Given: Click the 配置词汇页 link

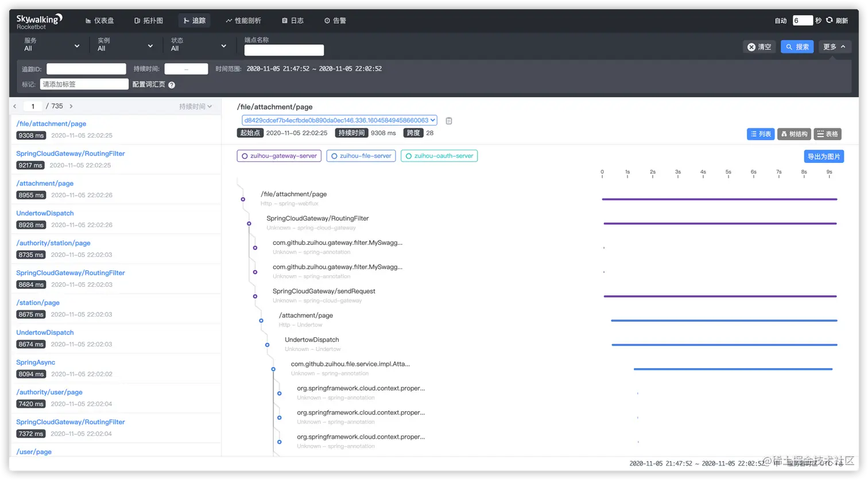Looking at the screenshot, I should [x=149, y=84].
